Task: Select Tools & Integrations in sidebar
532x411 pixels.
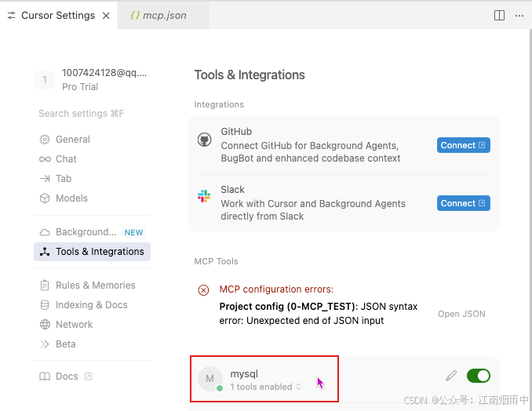Action: [x=93, y=252]
